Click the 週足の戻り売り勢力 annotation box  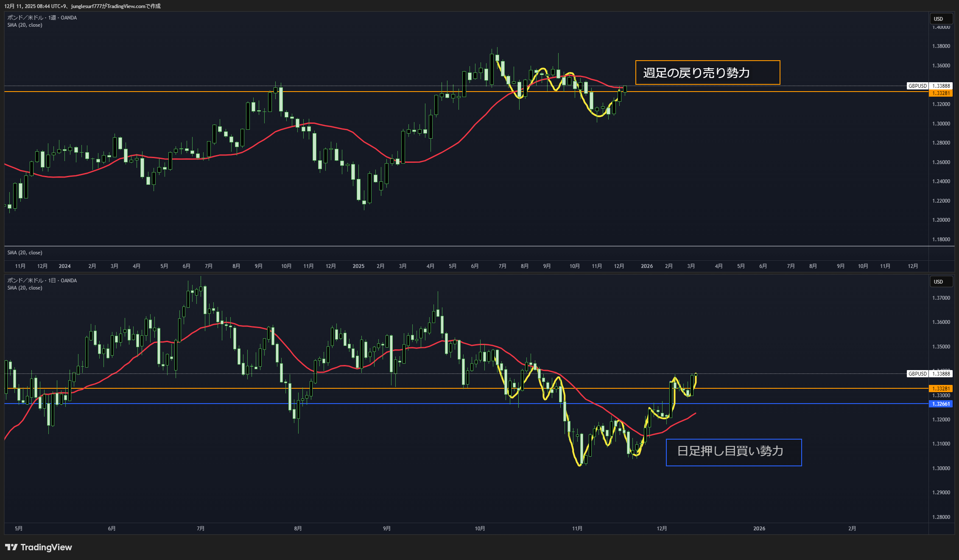pyautogui.click(x=707, y=72)
